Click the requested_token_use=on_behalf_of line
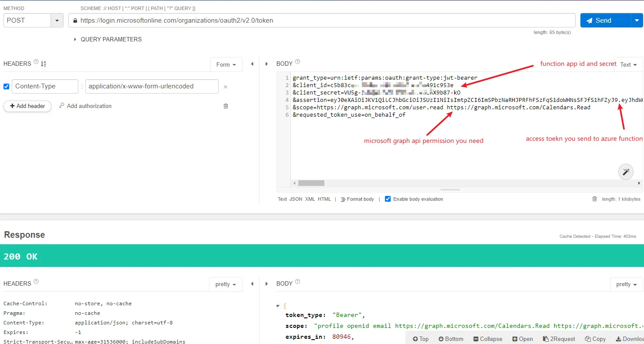The width and height of the screenshot is (644, 344). tap(349, 115)
